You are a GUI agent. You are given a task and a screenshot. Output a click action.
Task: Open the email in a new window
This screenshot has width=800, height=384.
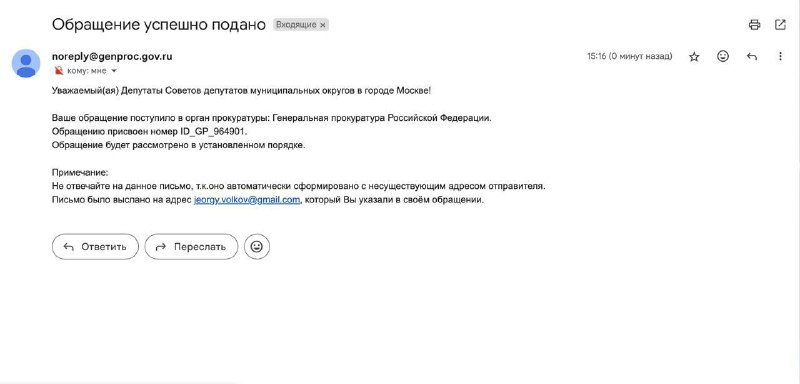(780, 24)
